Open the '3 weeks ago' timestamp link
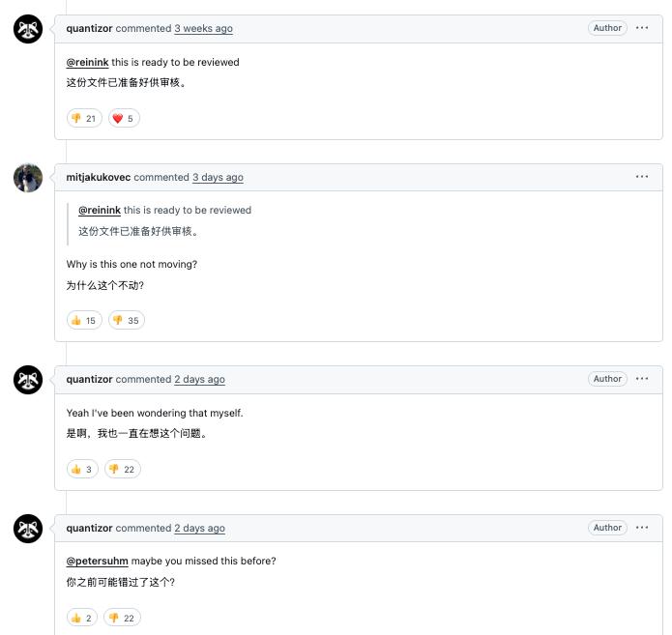672x635 pixels. (x=203, y=29)
